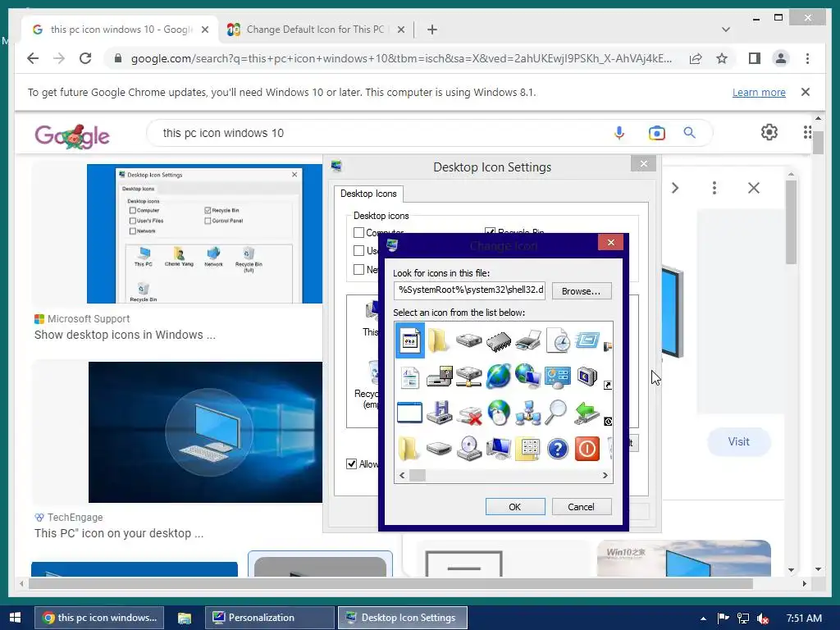Open the Google apps grid
The width and height of the screenshot is (840, 630).
(807, 132)
